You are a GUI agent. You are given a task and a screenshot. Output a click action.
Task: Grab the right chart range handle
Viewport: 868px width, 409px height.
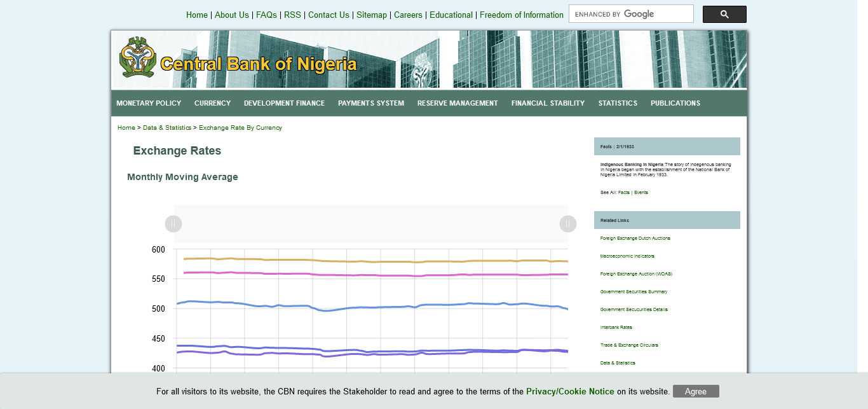coord(568,224)
